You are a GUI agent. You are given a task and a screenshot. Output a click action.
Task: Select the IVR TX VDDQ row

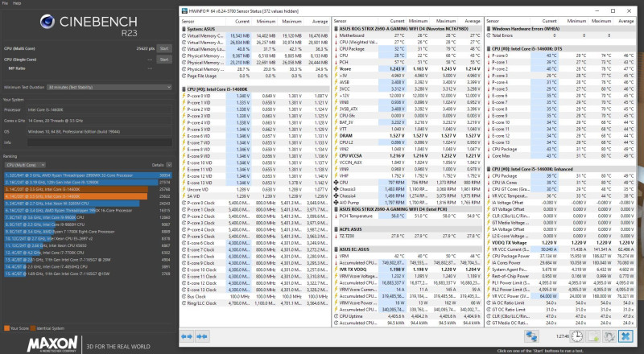point(407,270)
